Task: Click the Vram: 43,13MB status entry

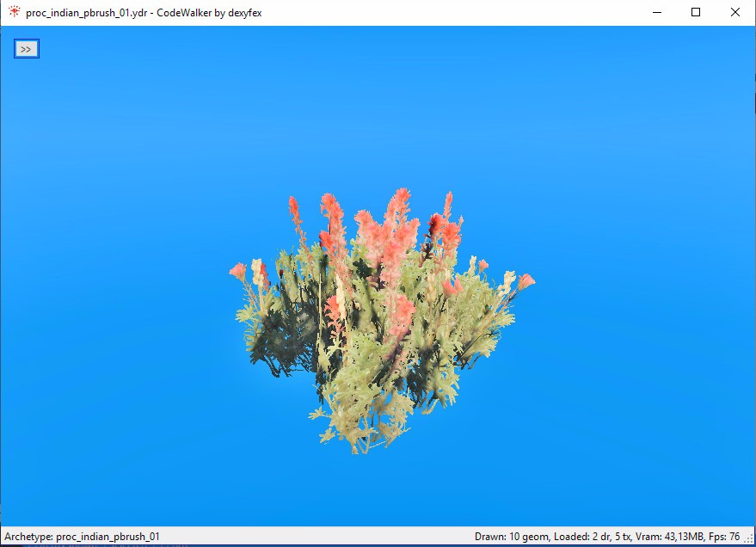Action: [670, 537]
